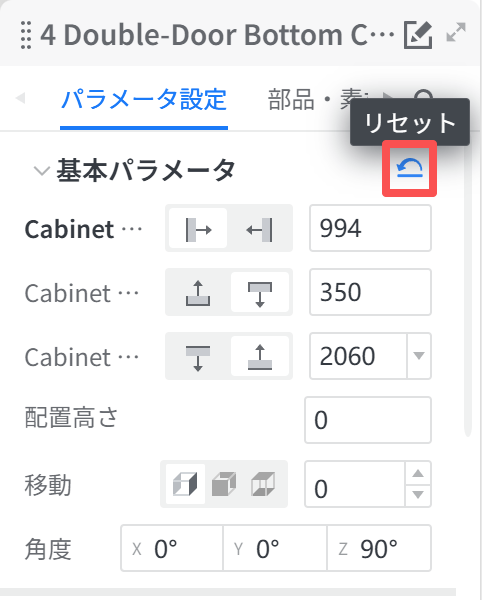This screenshot has height=600, width=486.
Task: Click the left tab scroll arrow
Action: pyautogui.click(x=20, y=98)
